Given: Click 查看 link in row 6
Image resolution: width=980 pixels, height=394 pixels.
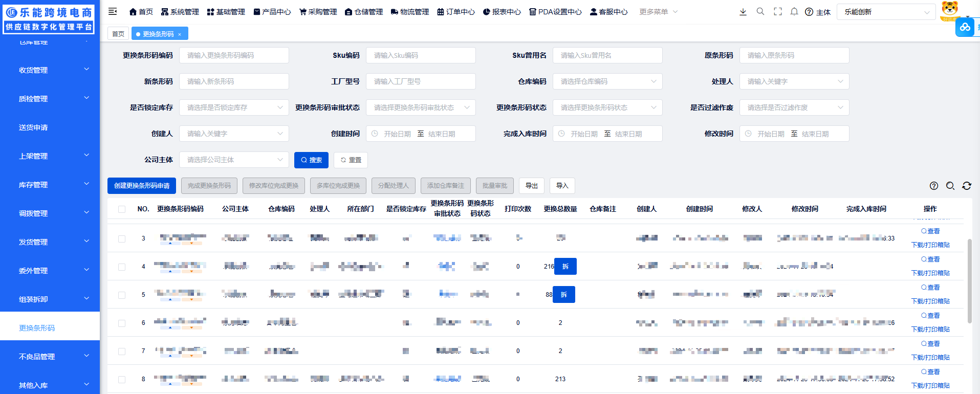Looking at the screenshot, I should pyautogui.click(x=930, y=316).
